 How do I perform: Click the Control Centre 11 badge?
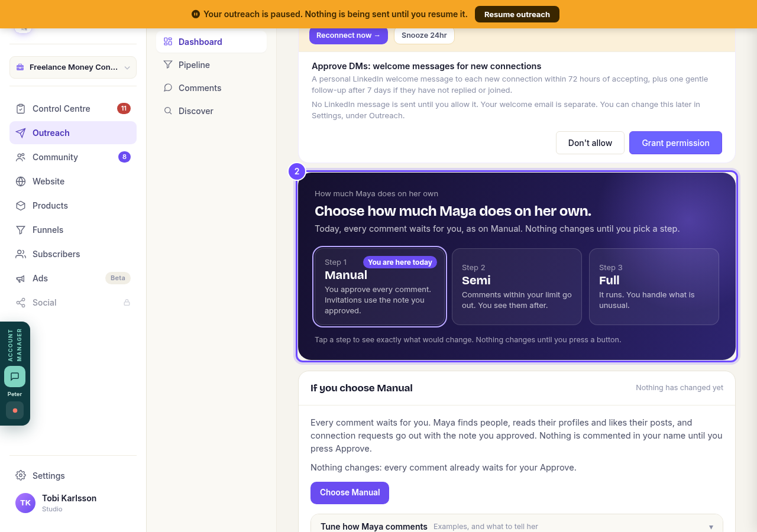(124, 108)
